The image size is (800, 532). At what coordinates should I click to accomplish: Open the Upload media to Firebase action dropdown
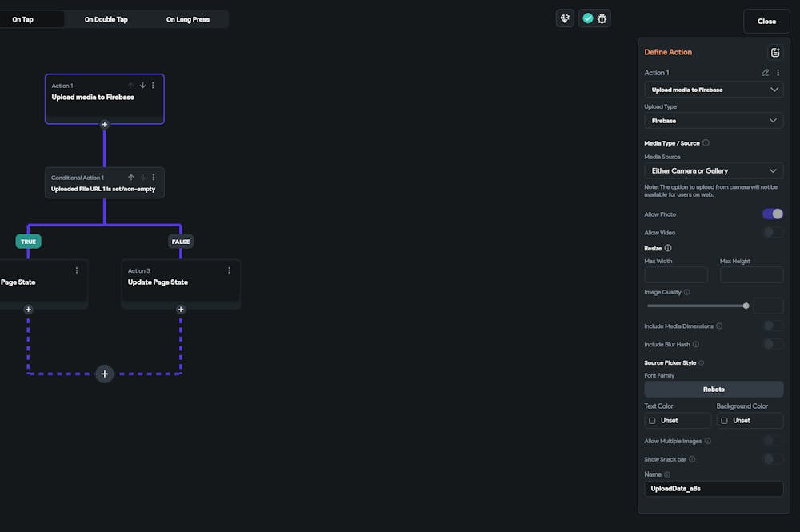[x=713, y=89]
